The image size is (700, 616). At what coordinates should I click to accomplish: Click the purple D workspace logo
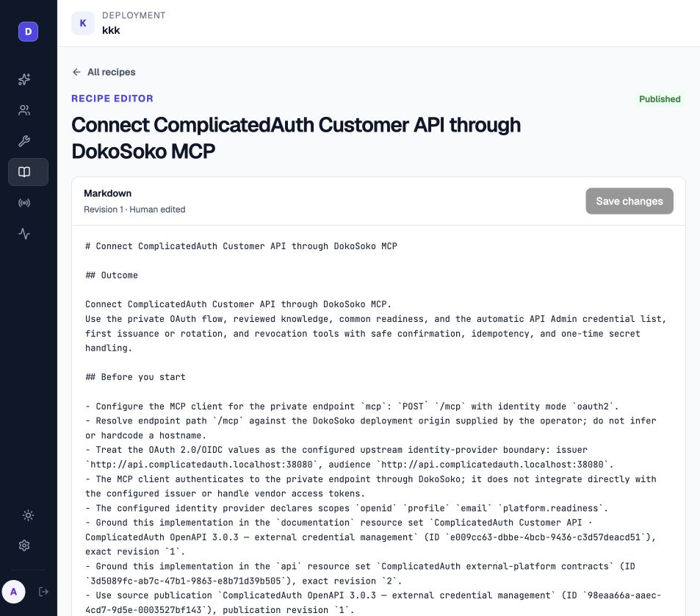28,32
